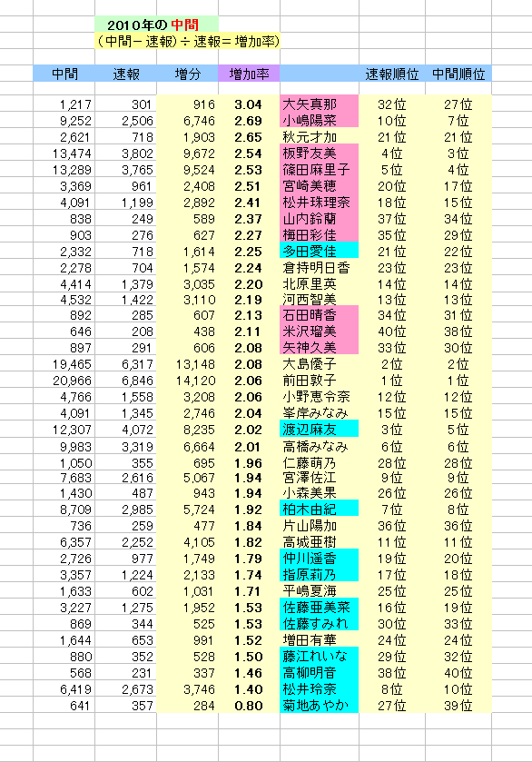Click the cyan cell 菊地あやか
Viewport: 532px width, 762px height.
(x=320, y=705)
